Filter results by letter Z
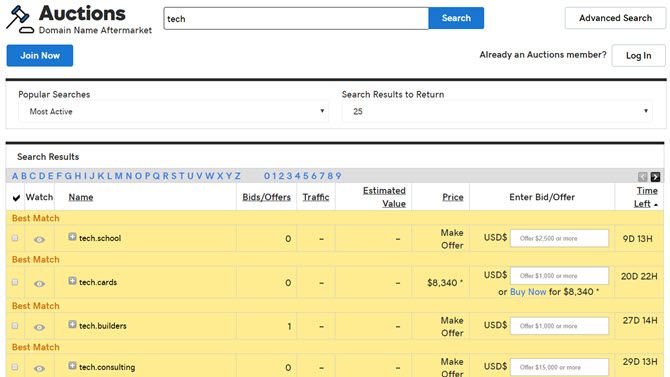The image size is (670, 377). pyautogui.click(x=238, y=176)
